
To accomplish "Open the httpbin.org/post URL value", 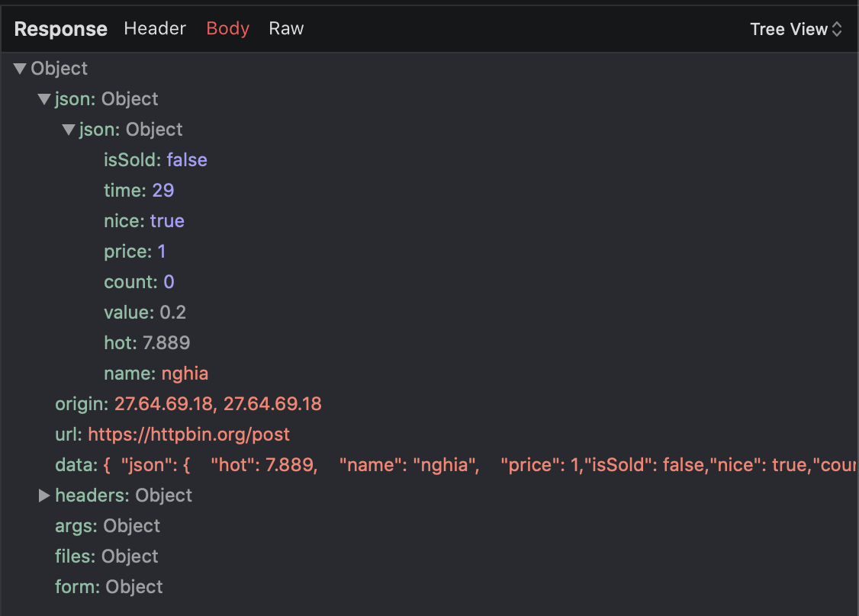I will (x=189, y=434).
